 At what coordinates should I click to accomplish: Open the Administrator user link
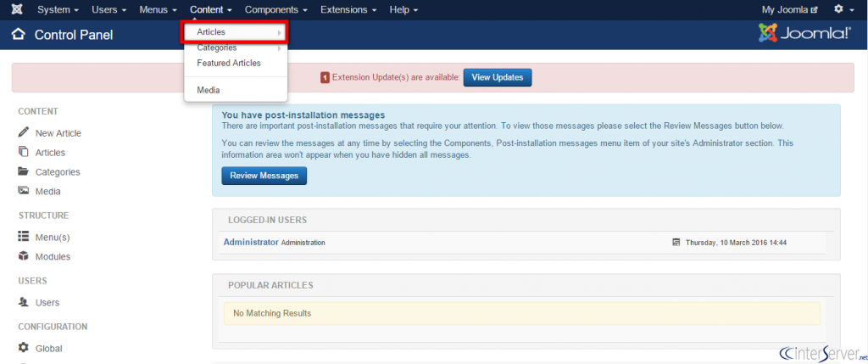(x=251, y=242)
